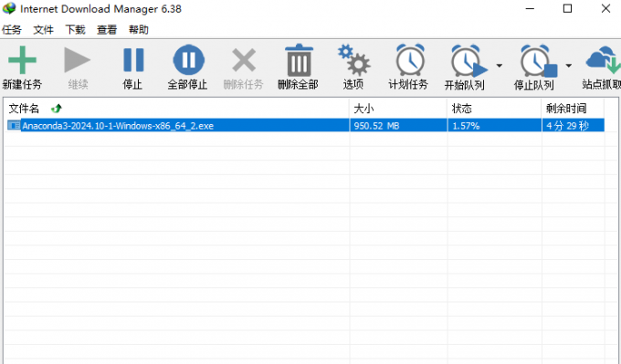Open 选项 gear settings icon
621x364 pixels.
click(x=353, y=60)
